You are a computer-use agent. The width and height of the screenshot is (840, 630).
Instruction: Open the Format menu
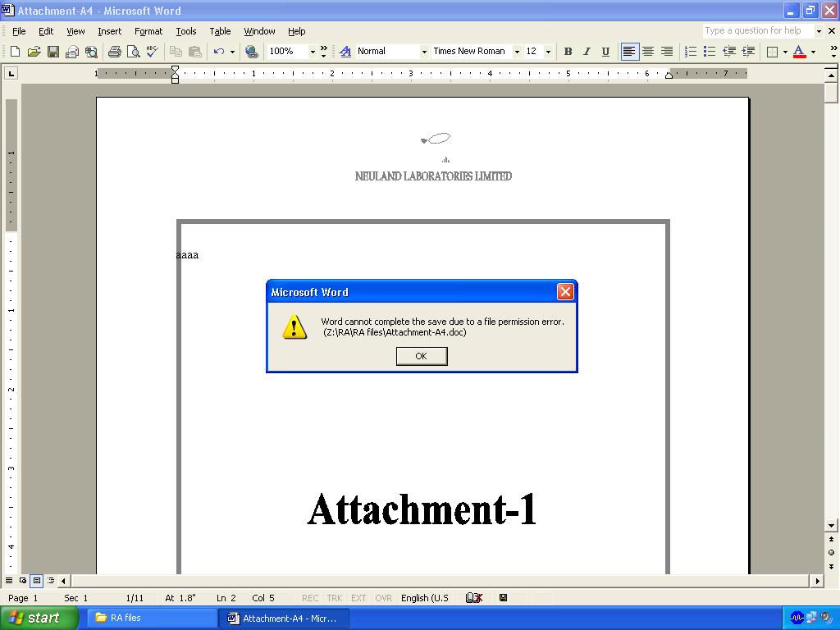[148, 31]
